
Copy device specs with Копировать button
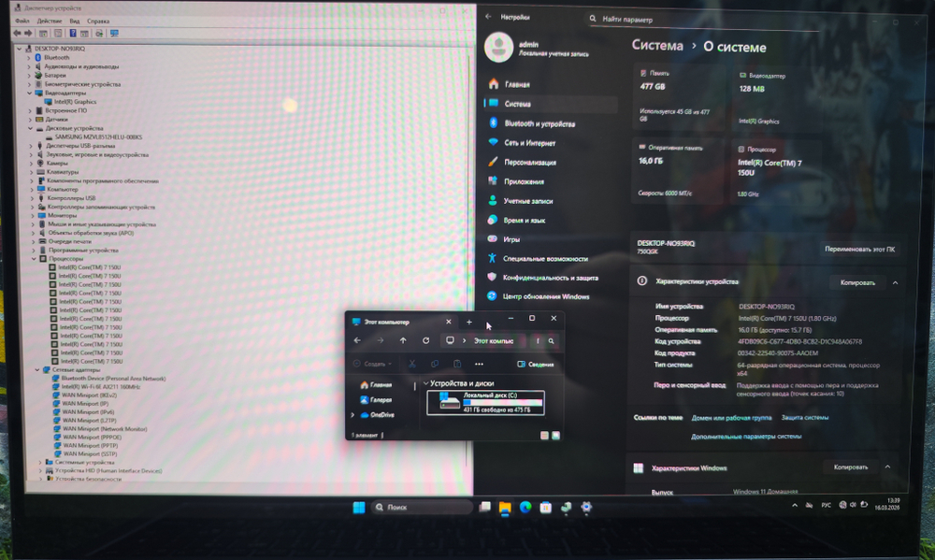pos(857,282)
